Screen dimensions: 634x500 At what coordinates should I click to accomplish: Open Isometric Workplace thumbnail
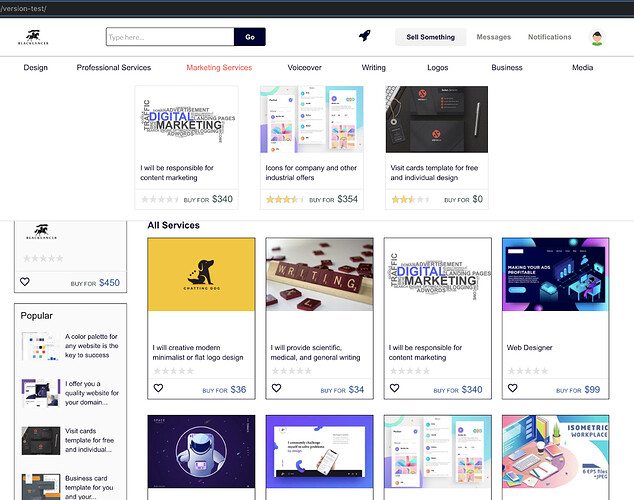point(556,451)
